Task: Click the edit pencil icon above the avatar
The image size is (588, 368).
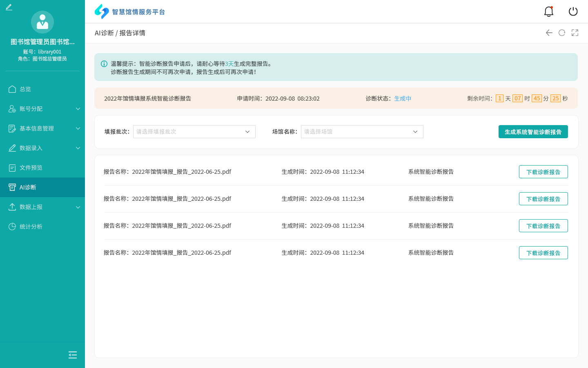Action: coord(9,7)
